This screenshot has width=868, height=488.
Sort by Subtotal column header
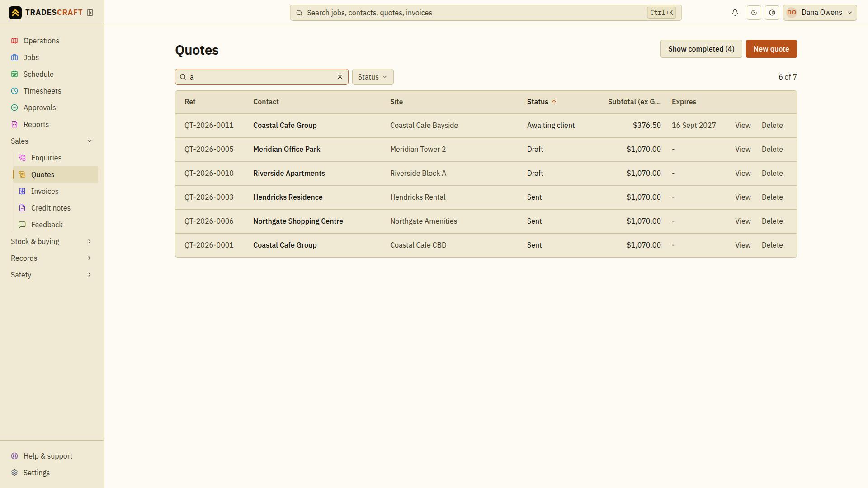click(x=634, y=102)
